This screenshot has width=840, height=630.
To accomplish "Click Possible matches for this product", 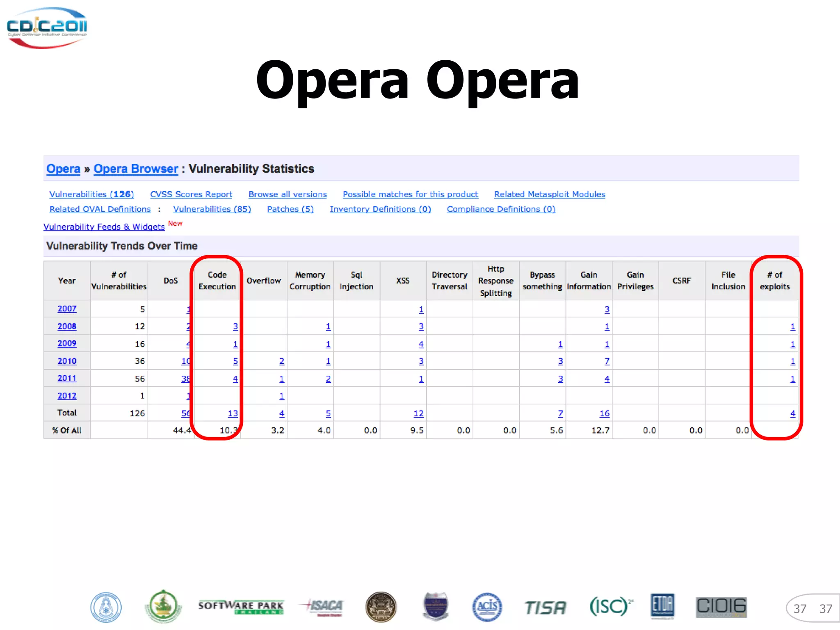I will [x=411, y=194].
